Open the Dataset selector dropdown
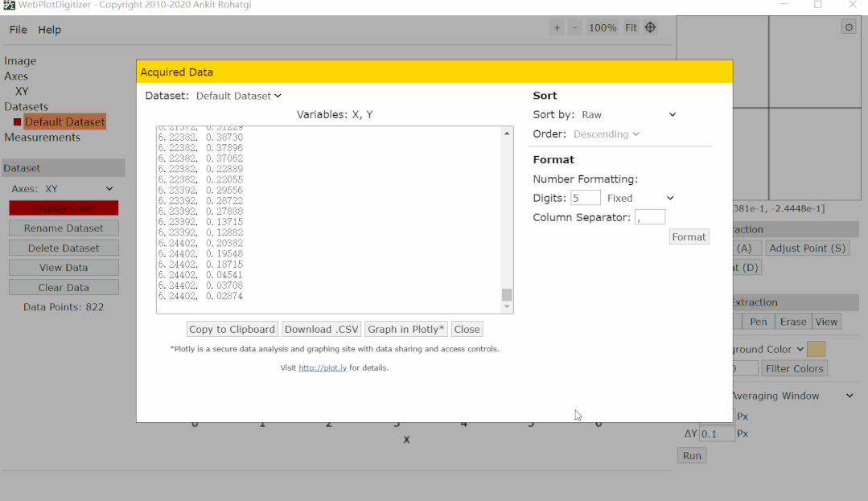Screen dimensions: 868x501 point(239,96)
